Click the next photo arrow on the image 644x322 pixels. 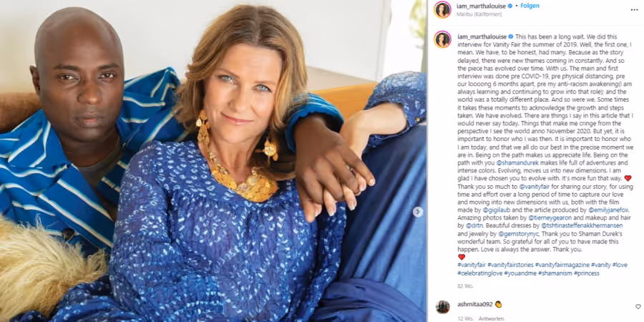(x=418, y=212)
